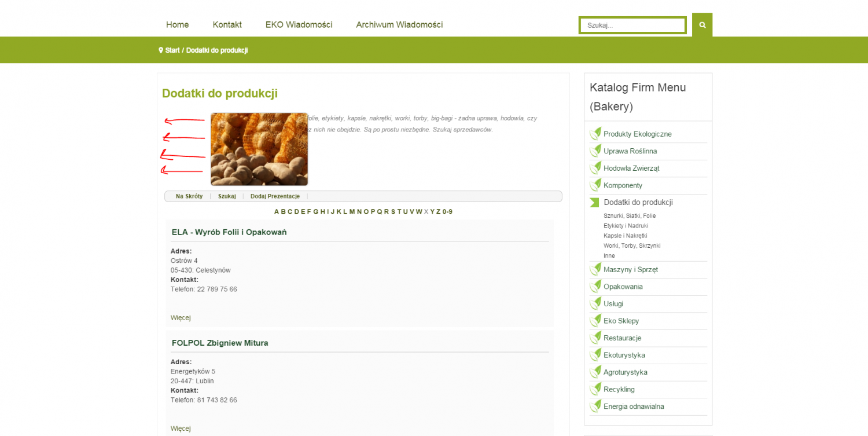
Task: Open the EKO Wiadomości menu item
Action: click(x=299, y=25)
